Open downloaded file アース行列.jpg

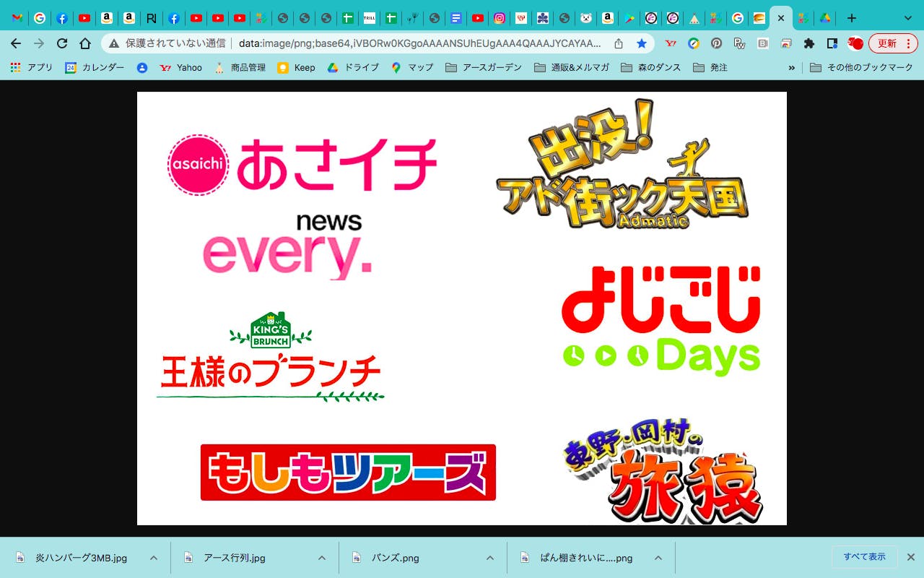coord(225,558)
